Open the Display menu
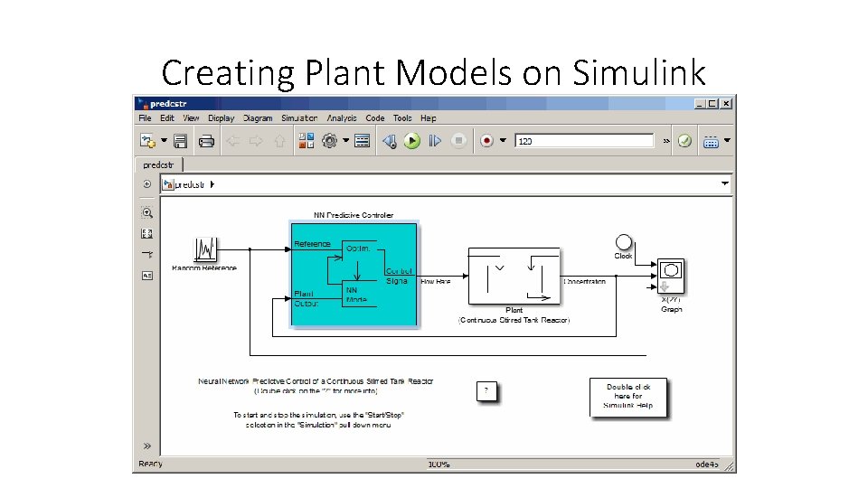This screenshot has height=488, width=868. (222, 117)
